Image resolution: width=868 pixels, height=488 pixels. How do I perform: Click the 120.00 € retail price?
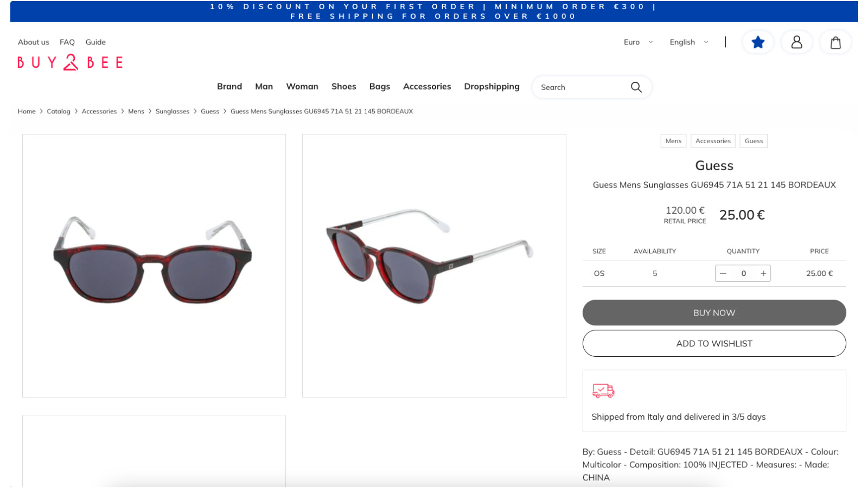coord(685,210)
